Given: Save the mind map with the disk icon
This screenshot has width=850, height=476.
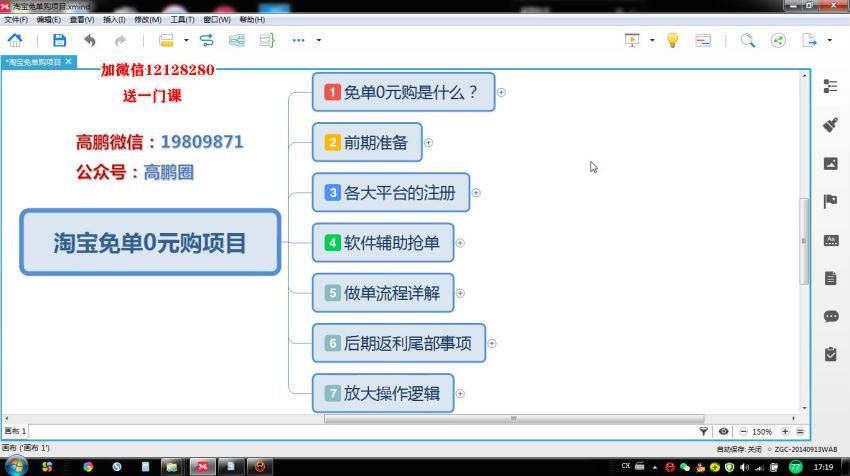Looking at the screenshot, I should point(59,40).
